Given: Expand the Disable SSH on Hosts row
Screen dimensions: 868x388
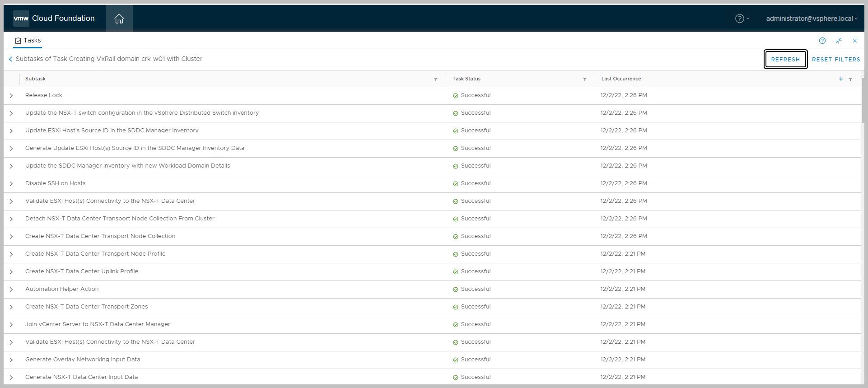Looking at the screenshot, I should (x=11, y=184).
